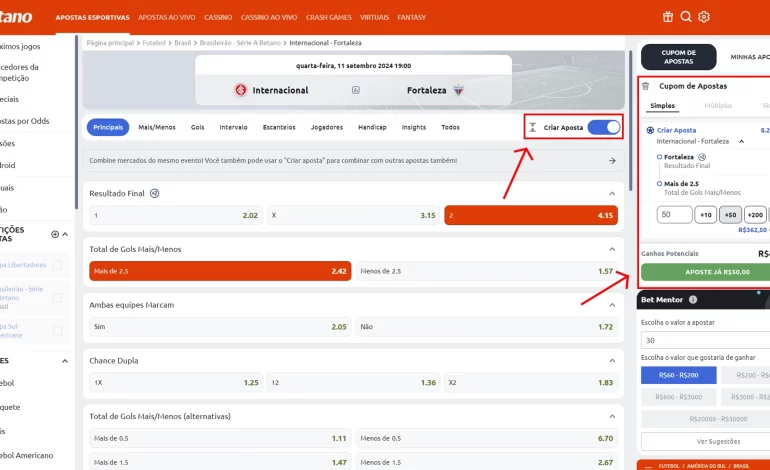Open settings gear icon in header
Screen dimensions: 770x470
[704, 17]
